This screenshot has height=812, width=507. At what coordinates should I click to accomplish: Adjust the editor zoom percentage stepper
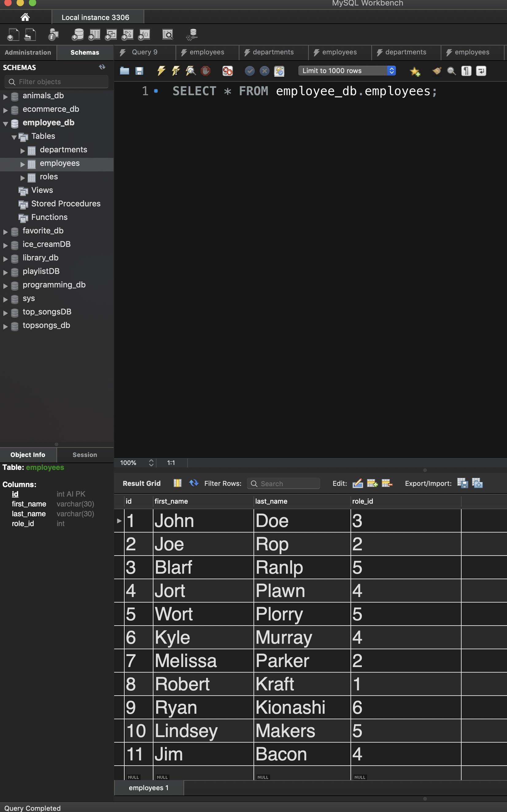click(x=151, y=463)
